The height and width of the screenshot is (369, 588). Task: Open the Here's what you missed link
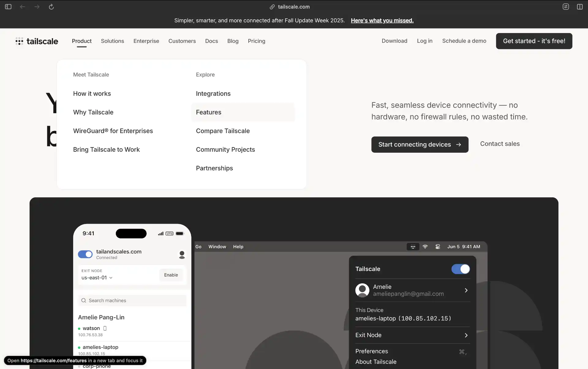click(382, 20)
